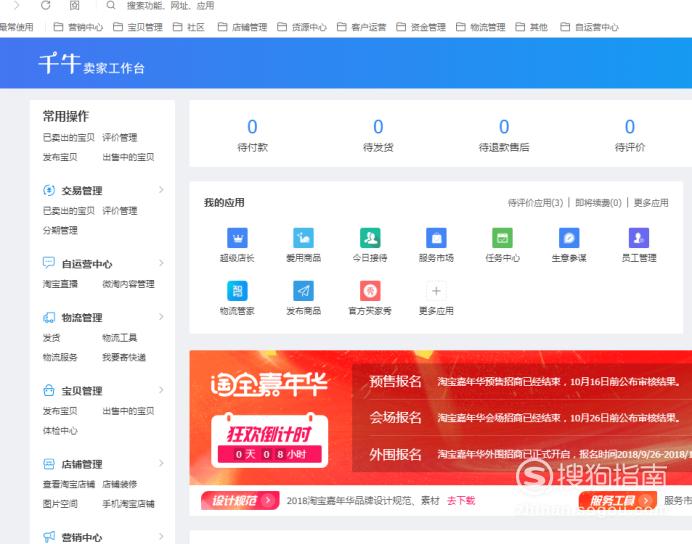Open the 社区 bookmark folder
The width and height of the screenshot is (692, 544).
[189, 27]
